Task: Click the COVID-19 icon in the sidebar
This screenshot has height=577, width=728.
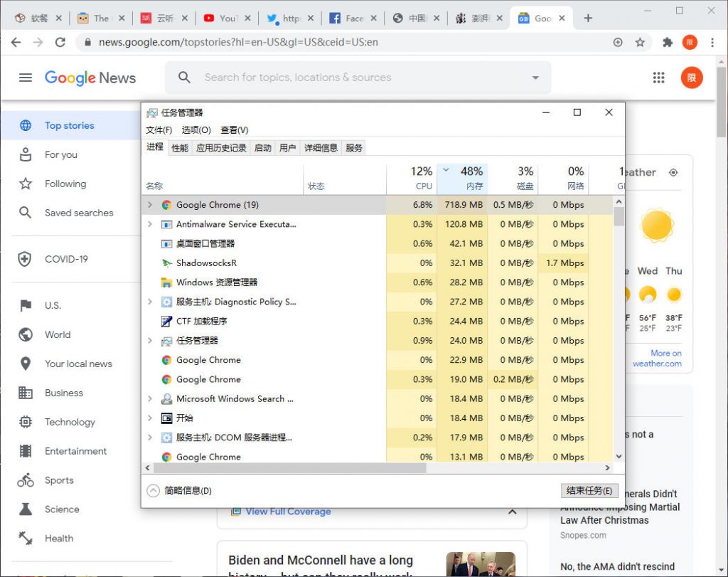Action: (24, 259)
